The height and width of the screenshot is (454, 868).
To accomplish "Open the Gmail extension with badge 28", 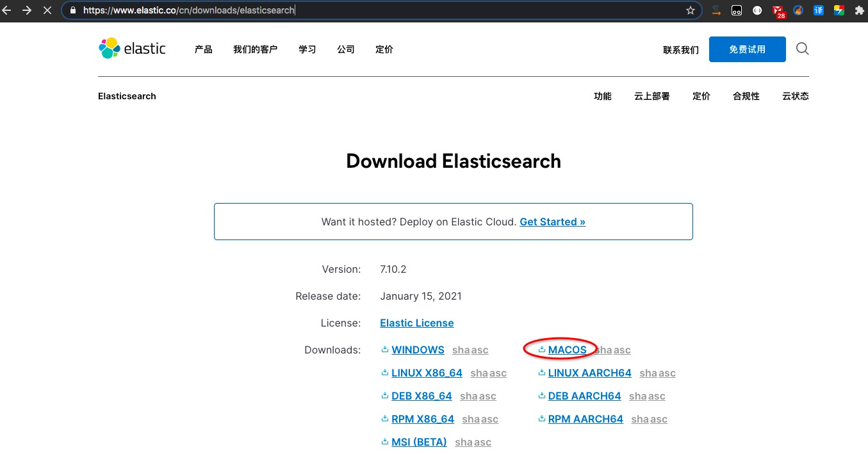I will [778, 11].
